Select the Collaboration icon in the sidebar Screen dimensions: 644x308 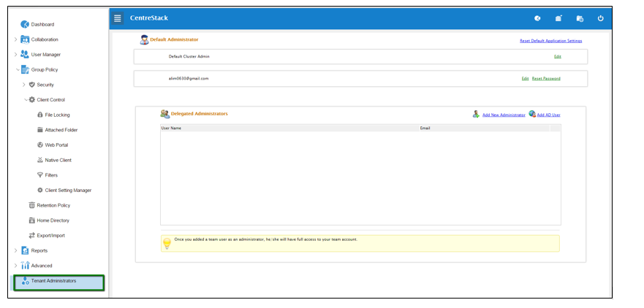tap(25, 40)
